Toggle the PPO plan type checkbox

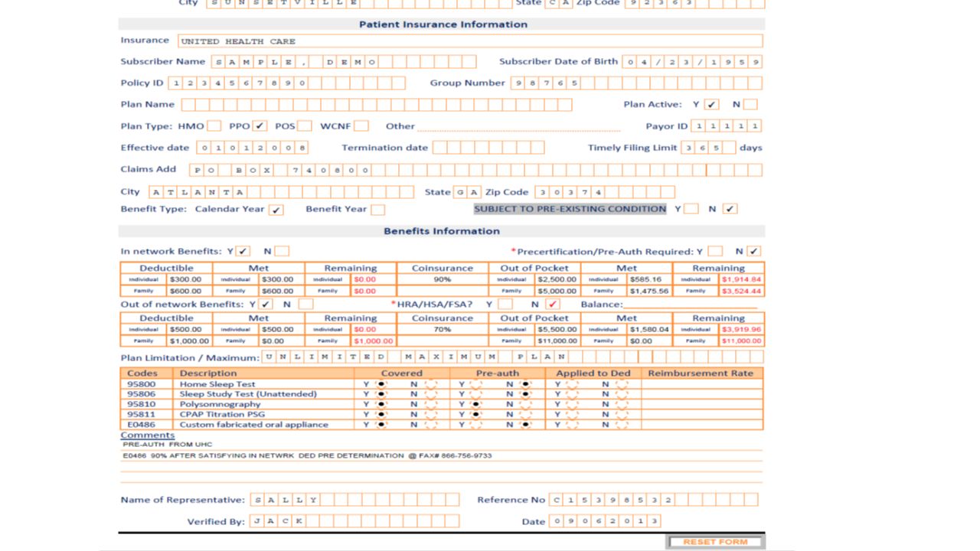pyautogui.click(x=260, y=126)
